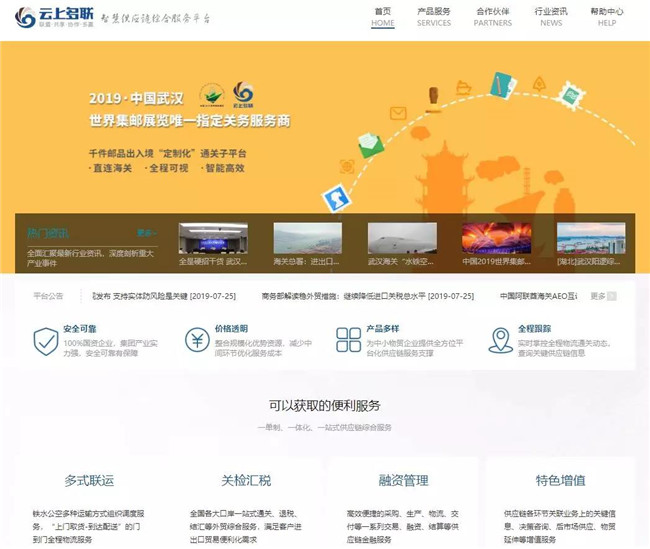The width and height of the screenshot is (650, 549).
Task: Click the 云上多联 logo in header
Action: [x=53, y=18]
